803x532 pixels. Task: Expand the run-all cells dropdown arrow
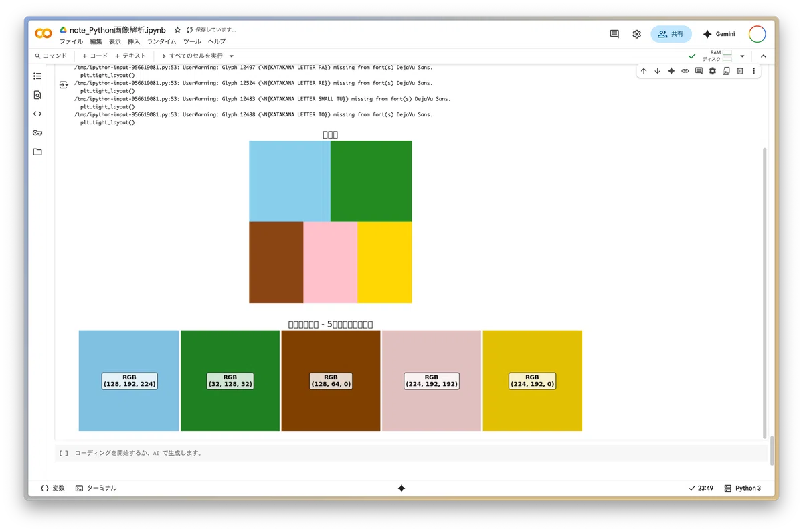[x=232, y=56]
